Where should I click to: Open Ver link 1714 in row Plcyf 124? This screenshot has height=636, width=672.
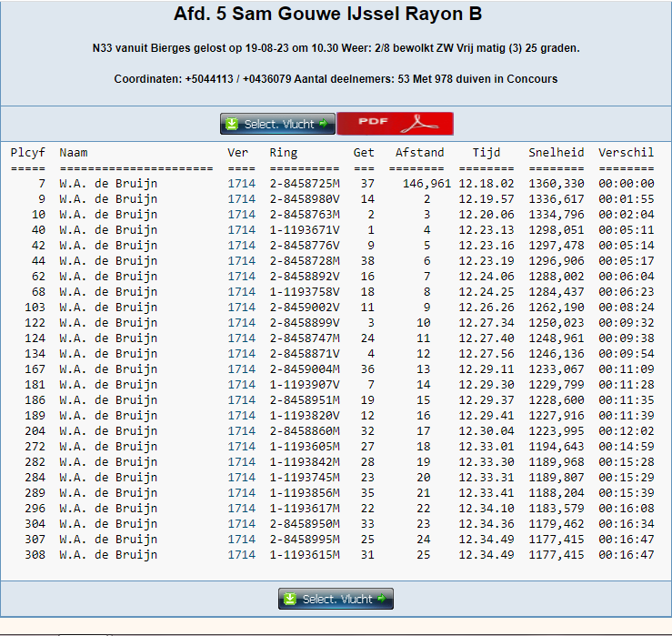pos(241,338)
